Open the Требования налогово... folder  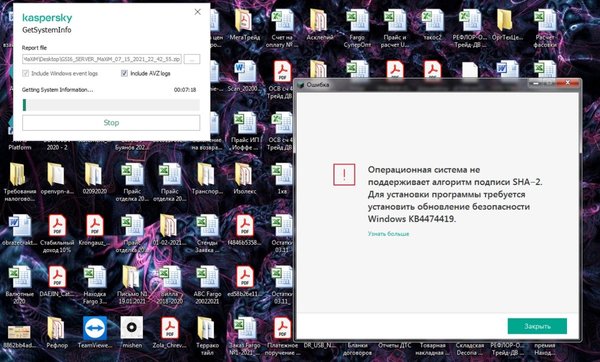pos(18,174)
